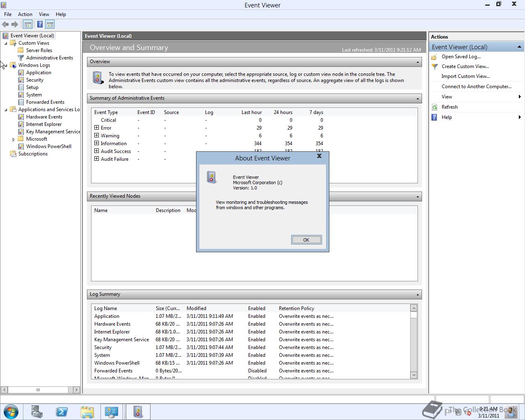The width and height of the screenshot is (525, 420).
Task: Expand the Warning event type row
Action: pos(96,135)
